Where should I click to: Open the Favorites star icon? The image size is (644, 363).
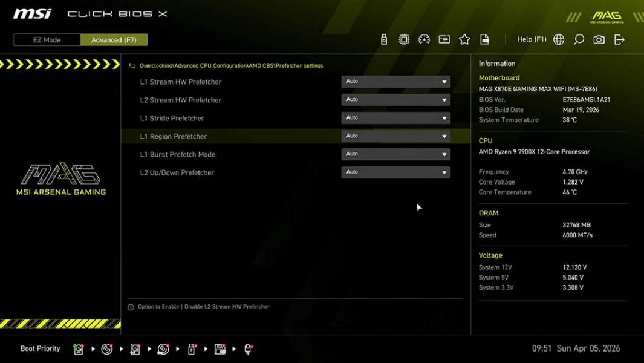[464, 39]
